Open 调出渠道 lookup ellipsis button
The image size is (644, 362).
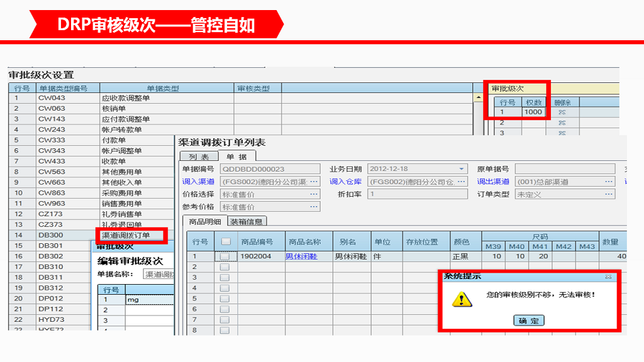tap(608, 182)
